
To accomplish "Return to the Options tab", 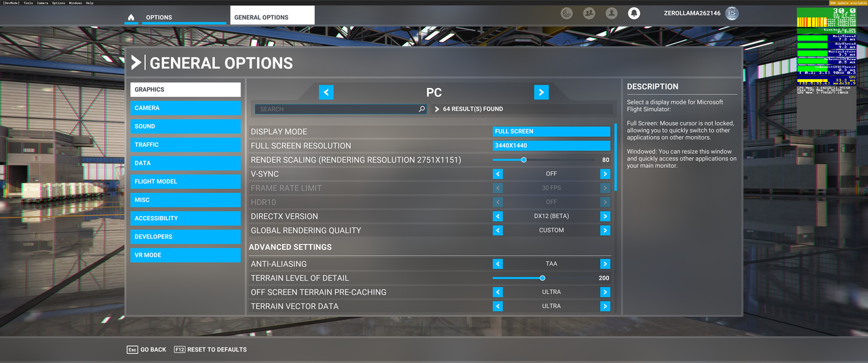I will pyautogui.click(x=184, y=17).
